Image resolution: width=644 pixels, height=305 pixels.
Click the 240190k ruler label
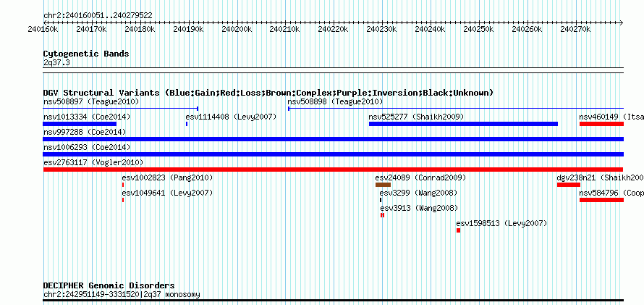pyautogui.click(x=188, y=29)
